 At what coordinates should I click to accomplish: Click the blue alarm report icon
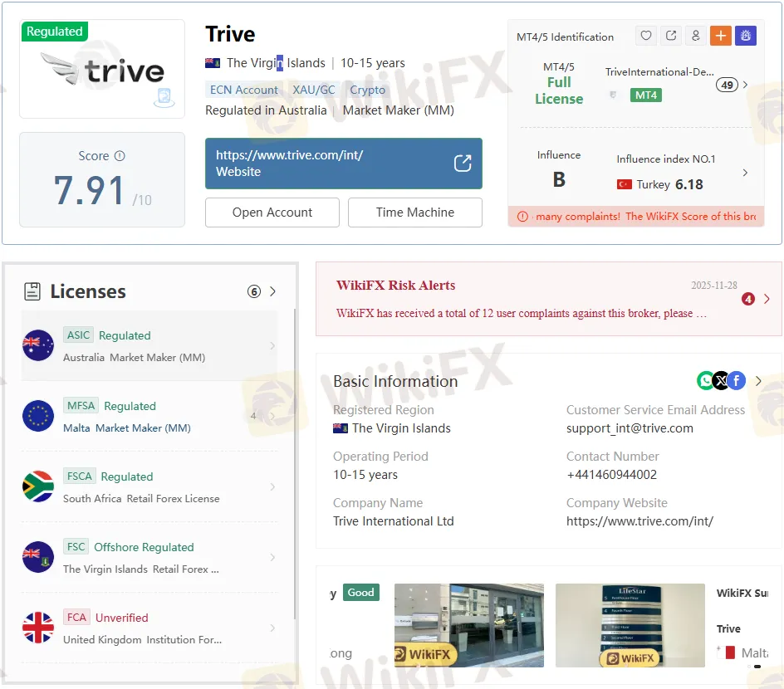point(745,36)
